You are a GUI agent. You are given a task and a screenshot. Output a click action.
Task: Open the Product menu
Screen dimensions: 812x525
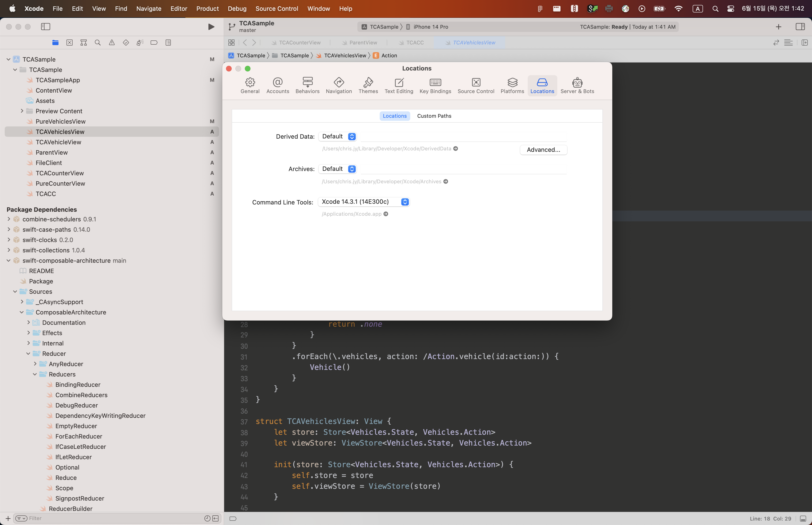(207, 8)
